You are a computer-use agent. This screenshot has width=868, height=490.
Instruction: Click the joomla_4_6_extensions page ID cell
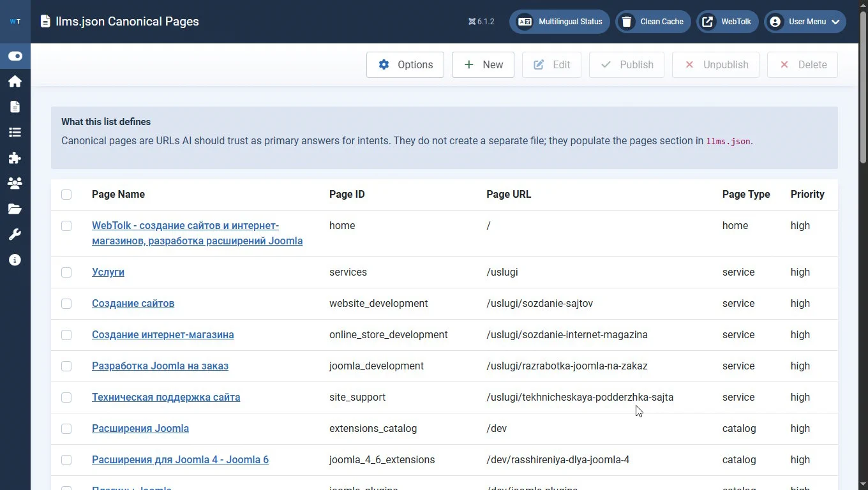click(382, 460)
